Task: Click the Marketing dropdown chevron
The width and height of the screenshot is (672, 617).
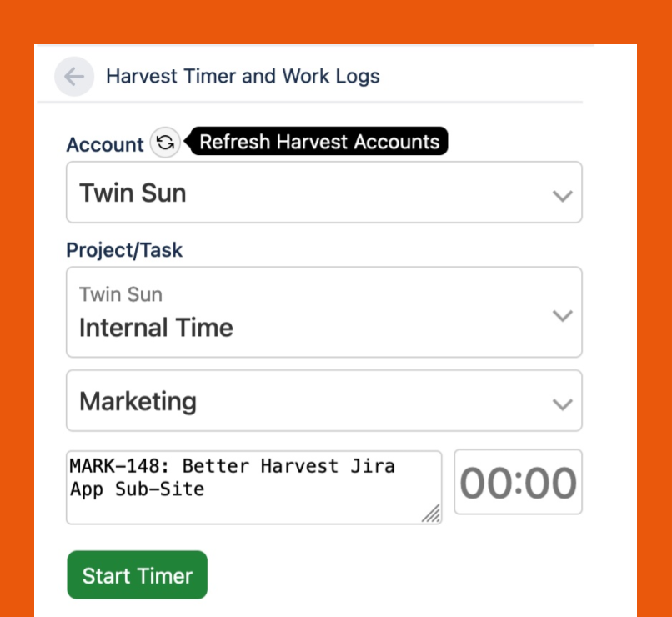Action: 563,404
